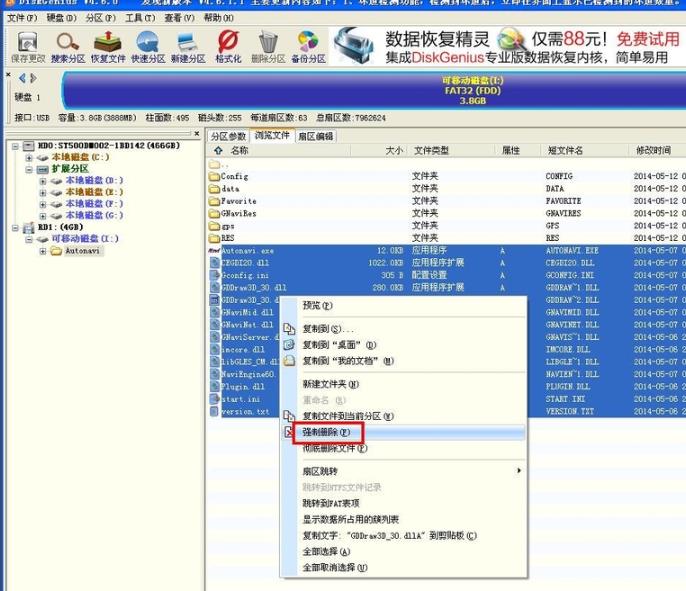Click the RD1 removable disk icon in tree
This screenshot has width=686, height=591.
pos(28,227)
